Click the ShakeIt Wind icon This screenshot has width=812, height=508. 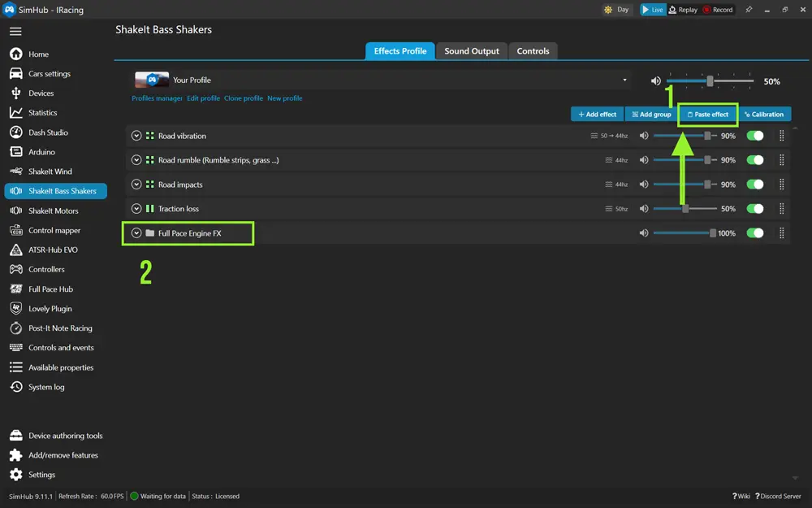pos(15,172)
